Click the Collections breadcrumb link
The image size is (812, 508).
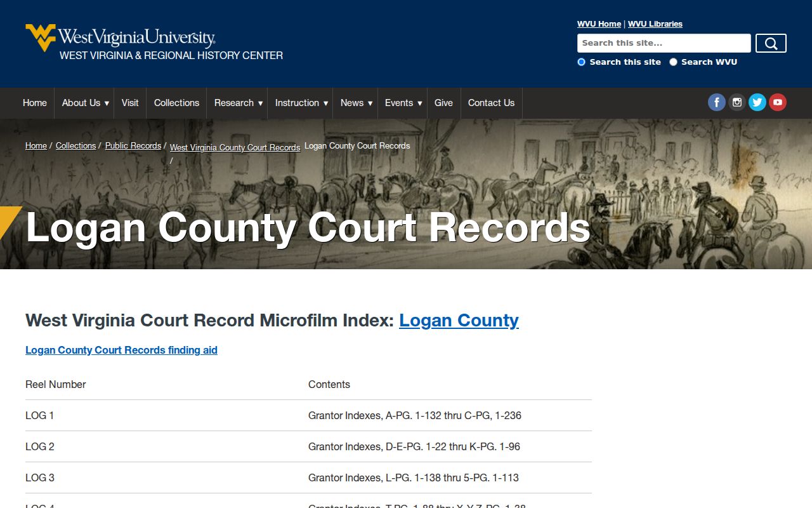[75, 145]
